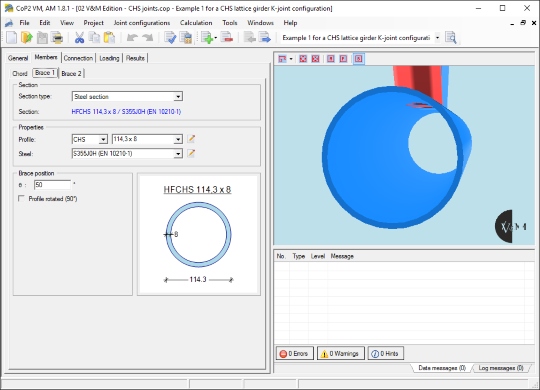This screenshot has width=540, height=390.
Task: Click the brace angle θ input field
Action: pos(52,185)
